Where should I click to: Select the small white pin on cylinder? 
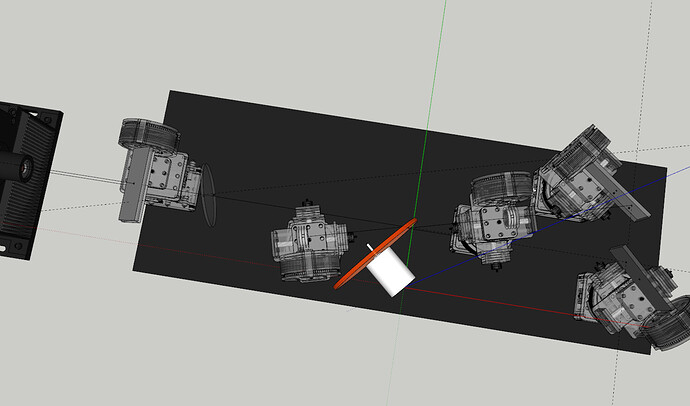click(x=373, y=248)
